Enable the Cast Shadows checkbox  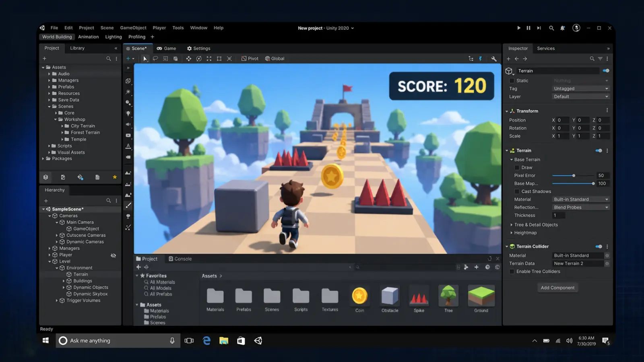[x=517, y=191]
